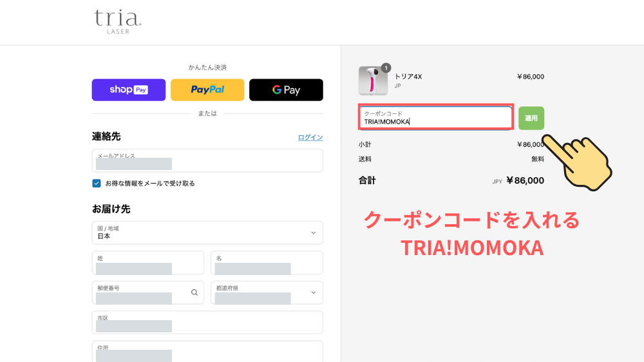The height and width of the screenshot is (362, 644).
Task: Select the お届け先 heading
Action: point(111,209)
